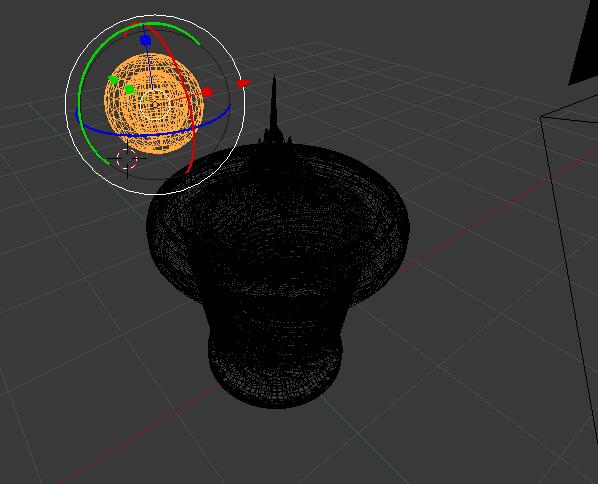Viewport: 598px width, 484px height.
Task: Click the small white circle at gizmo center
Action: pos(155,105)
